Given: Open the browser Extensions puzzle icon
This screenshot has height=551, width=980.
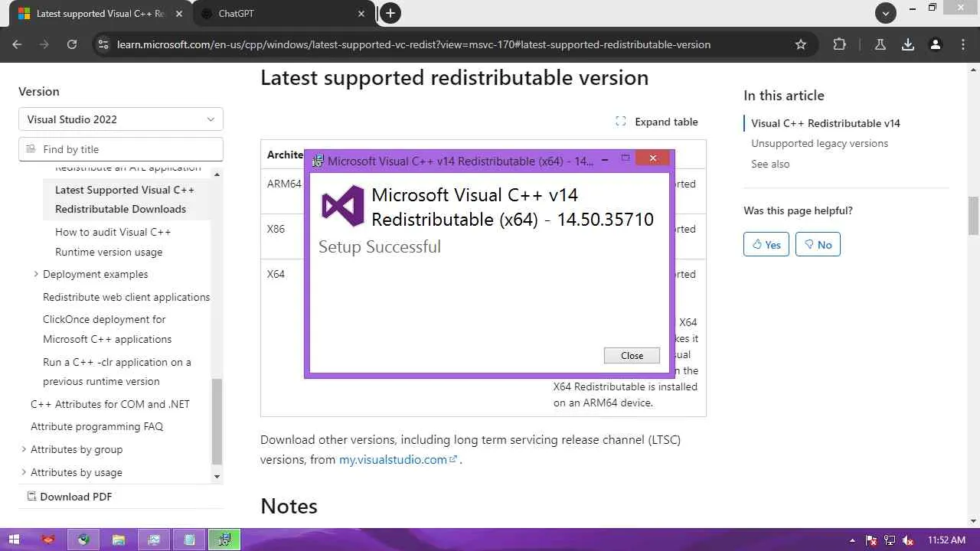Looking at the screenshot, I should pos(839,44).
